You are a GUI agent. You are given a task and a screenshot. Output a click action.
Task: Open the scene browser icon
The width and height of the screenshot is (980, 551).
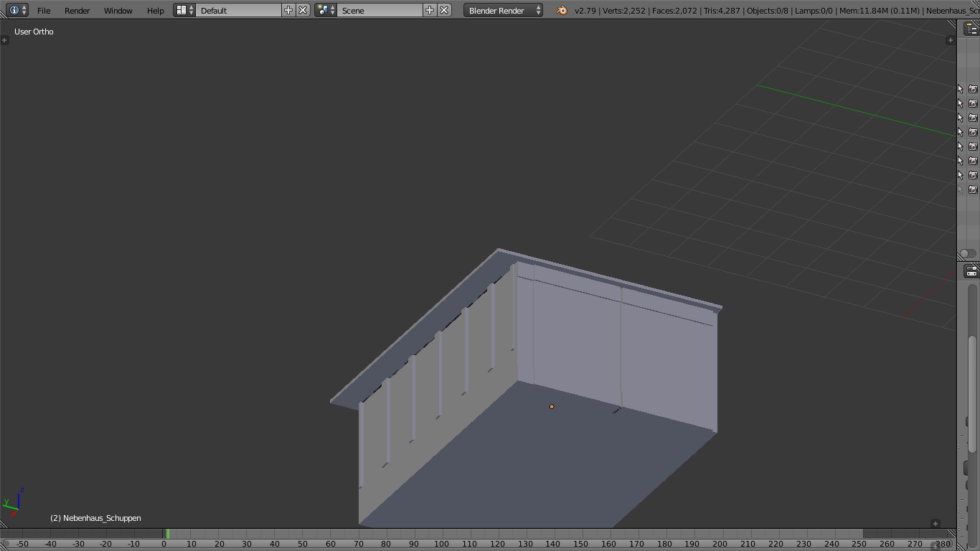pyautogui.click(x=326, y=10)
